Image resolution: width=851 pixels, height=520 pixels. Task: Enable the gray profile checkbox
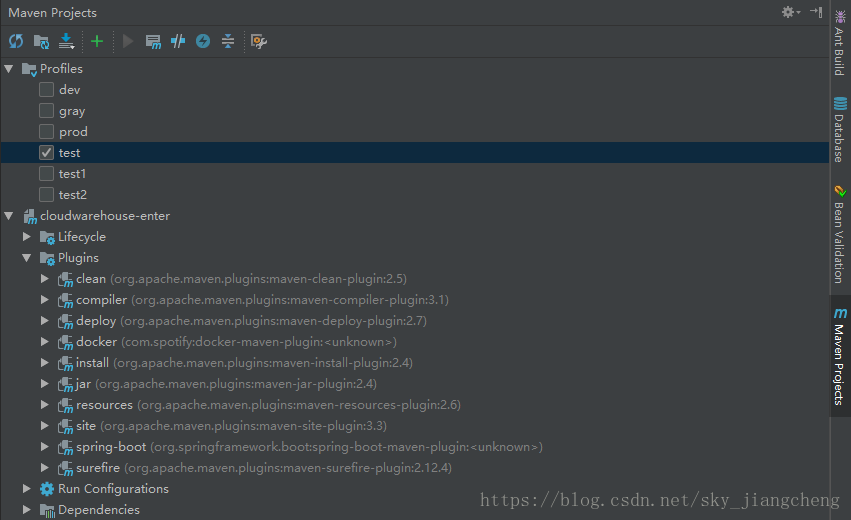click(47, 111)
